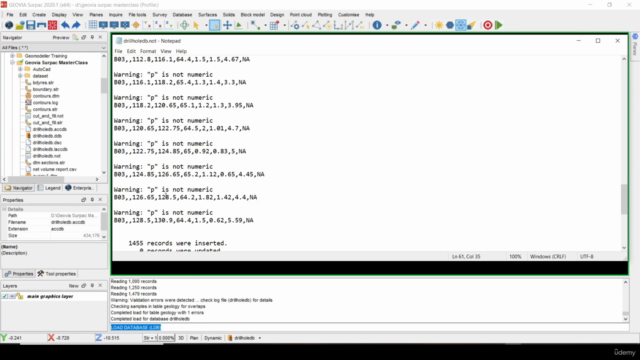Click the command input field LOAD DATABASE
Image resolution: width=640 pixels, height=360 pixels.
[x=369, y=327]
